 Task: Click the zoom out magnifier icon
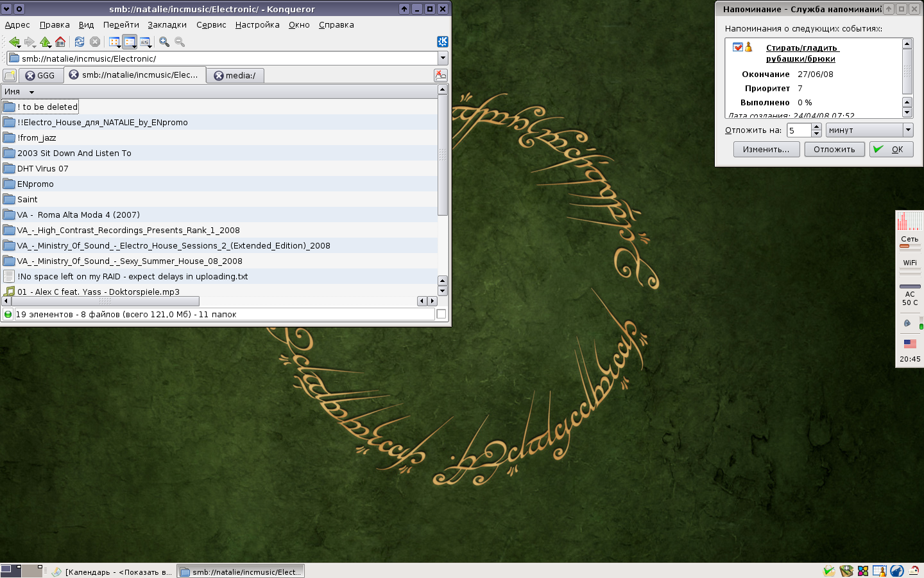[x=180, y=42]
